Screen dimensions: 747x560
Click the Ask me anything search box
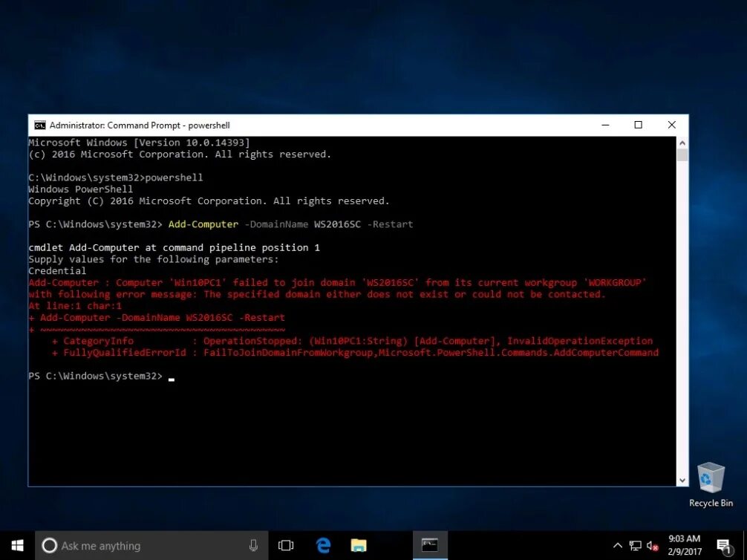tap(151, 546)
